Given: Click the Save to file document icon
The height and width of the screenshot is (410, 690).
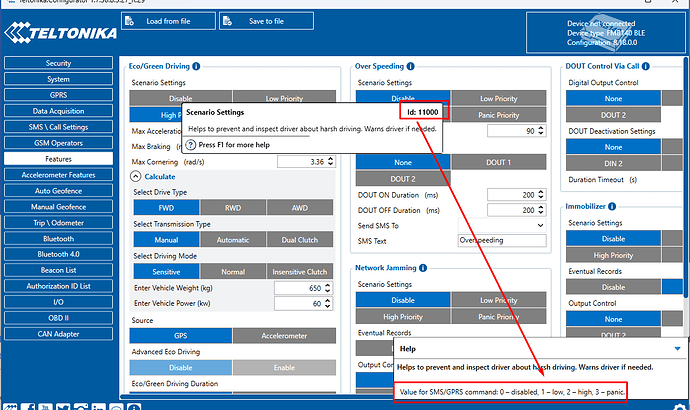Looking at the screenshot, I should click(x=227, y=21).
